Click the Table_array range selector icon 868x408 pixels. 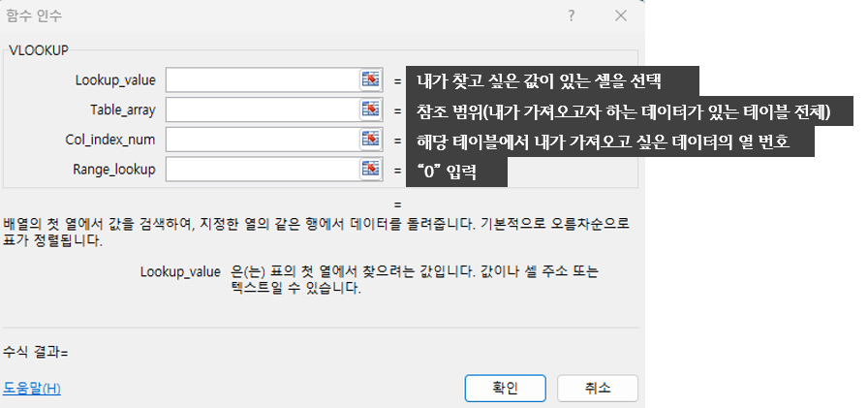tap(370, 110)
